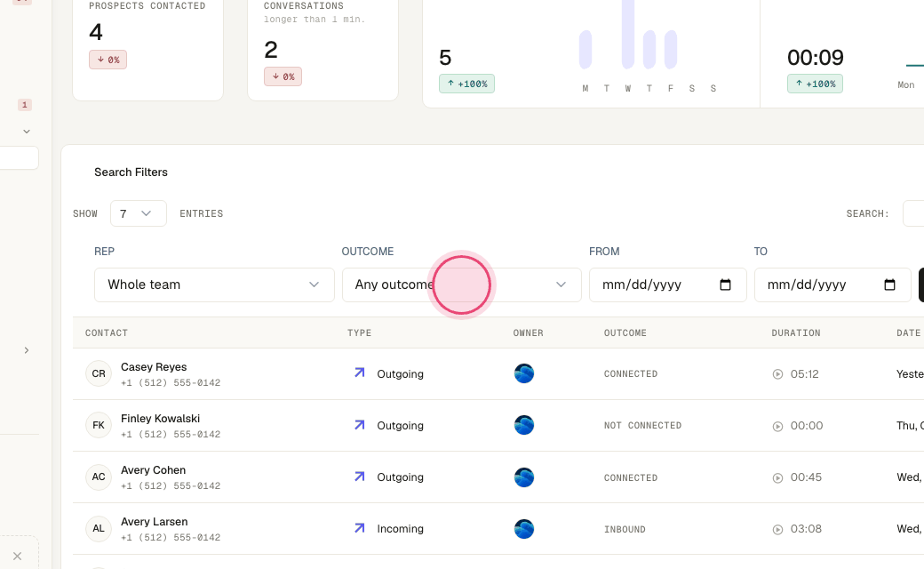The width and height of the screenshot is (924, 569).
Task: Open the From date calendar picker
Action: click(725, 284)
